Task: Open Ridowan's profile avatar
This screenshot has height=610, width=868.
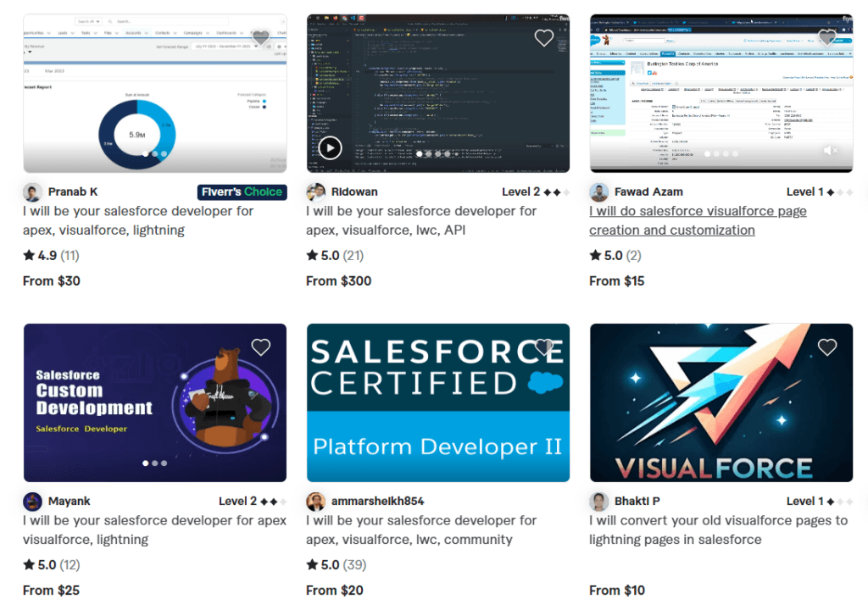Action: pyautogui.click(x=316, y=192)
